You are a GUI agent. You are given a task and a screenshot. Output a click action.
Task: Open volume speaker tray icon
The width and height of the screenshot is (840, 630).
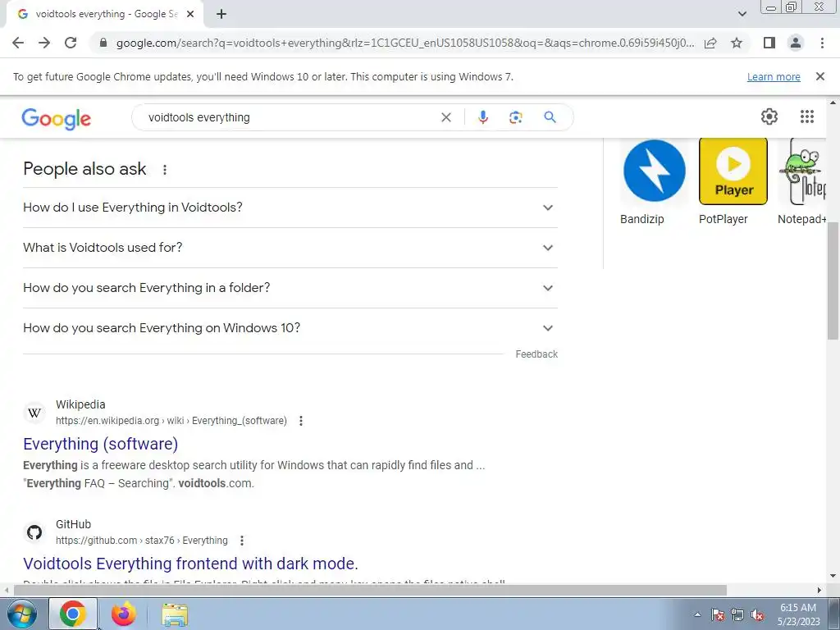pos(757,614)
